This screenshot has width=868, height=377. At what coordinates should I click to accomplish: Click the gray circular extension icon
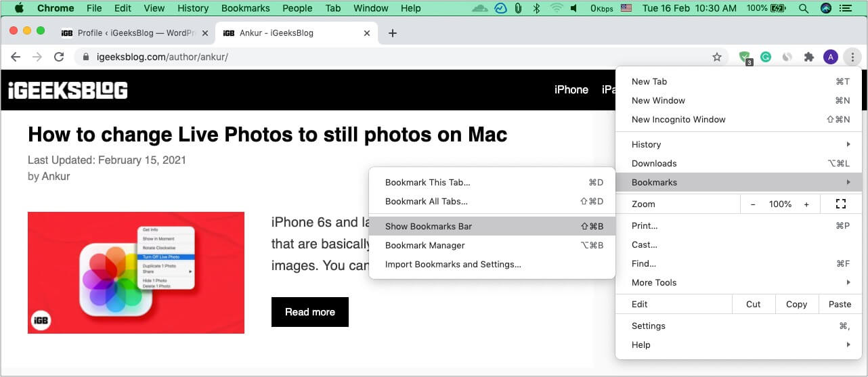point(787,58)
